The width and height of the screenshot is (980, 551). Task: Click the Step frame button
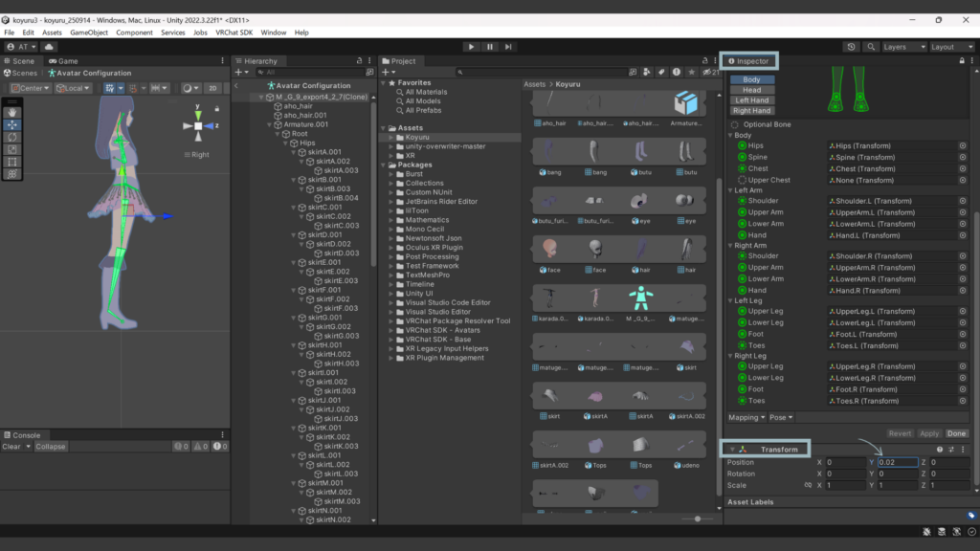(x=508, y=46)
